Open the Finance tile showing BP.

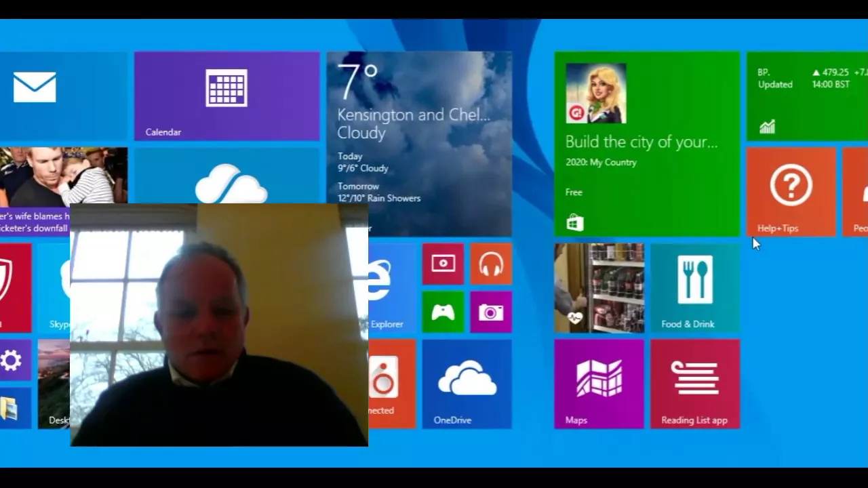(x=807, y=96)
